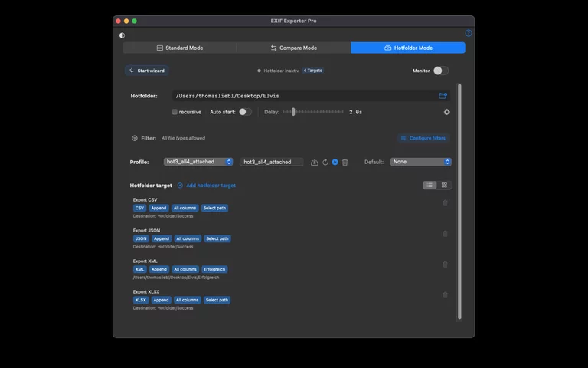Click the Delay slider

314,112
